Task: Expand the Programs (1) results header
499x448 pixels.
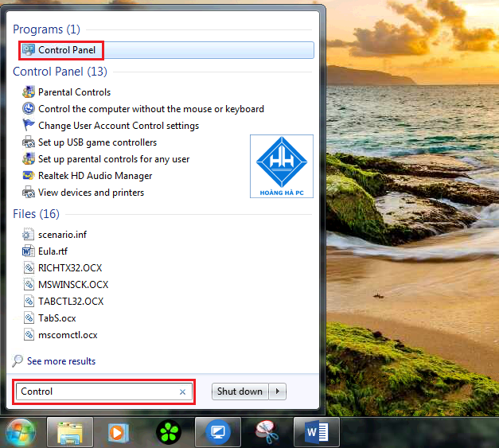Action: (46, 29)
